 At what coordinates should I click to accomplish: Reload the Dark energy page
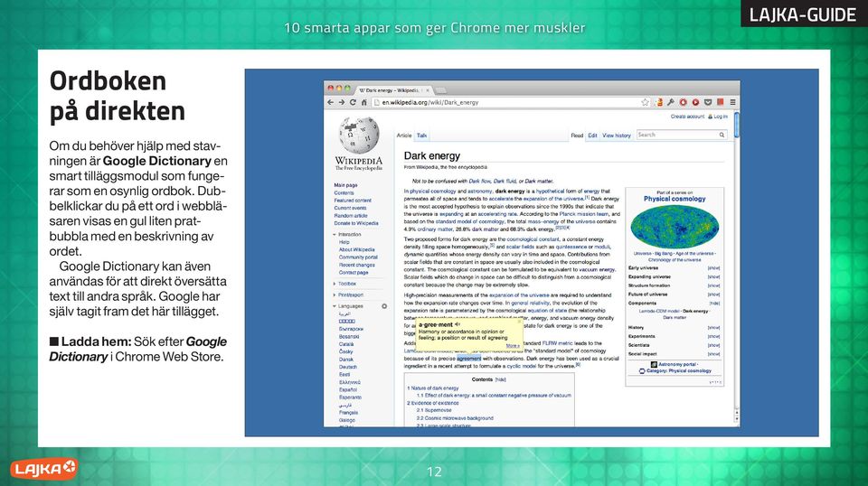click(353, 102)
